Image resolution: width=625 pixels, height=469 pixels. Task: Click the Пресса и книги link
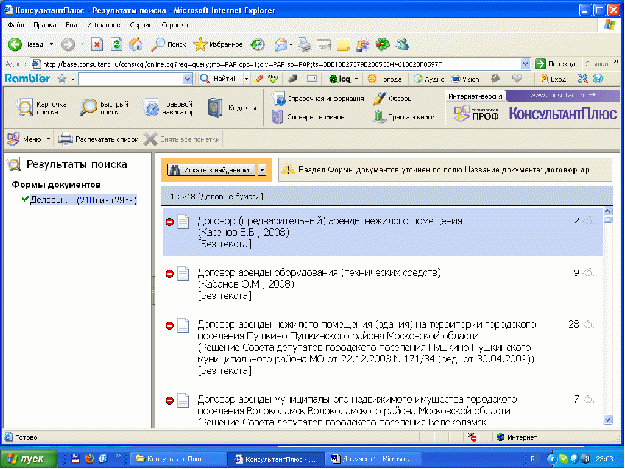coord(403,117)
